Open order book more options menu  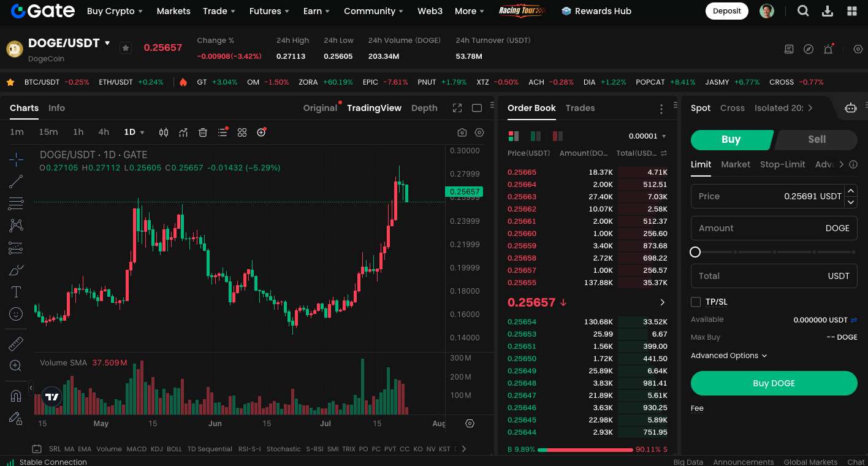[x=661, y=109]
